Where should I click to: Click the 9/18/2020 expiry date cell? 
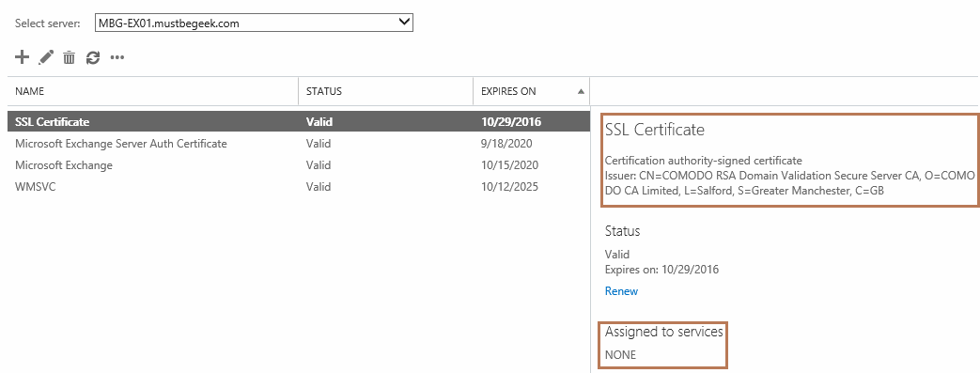[506, 144]
